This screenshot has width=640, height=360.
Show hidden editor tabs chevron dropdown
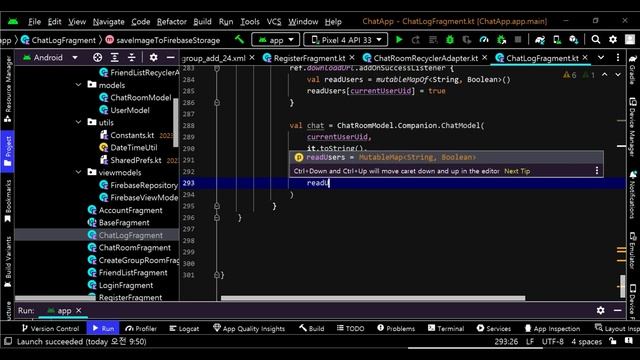601,58
